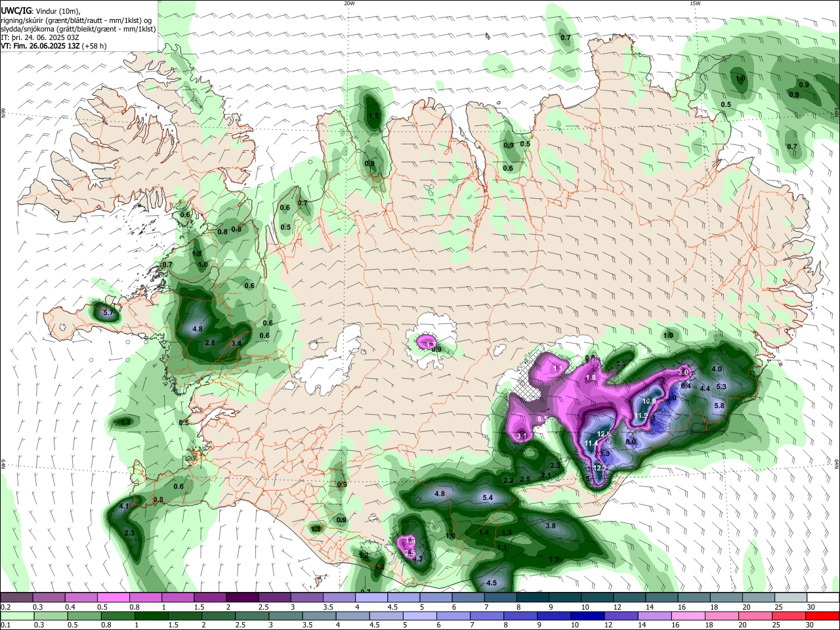Click the 'rigning/skúrir' legend description line

76,20
